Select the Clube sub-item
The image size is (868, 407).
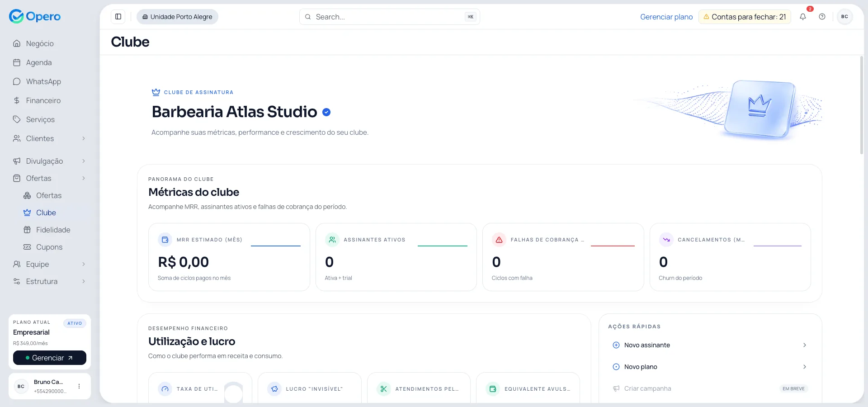pyautogui.click(x=54, y=213)
